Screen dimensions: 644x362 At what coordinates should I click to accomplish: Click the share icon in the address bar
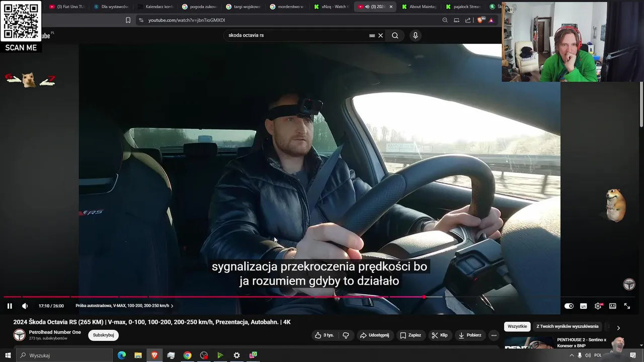pyautogui.click(x=468, y=20)
